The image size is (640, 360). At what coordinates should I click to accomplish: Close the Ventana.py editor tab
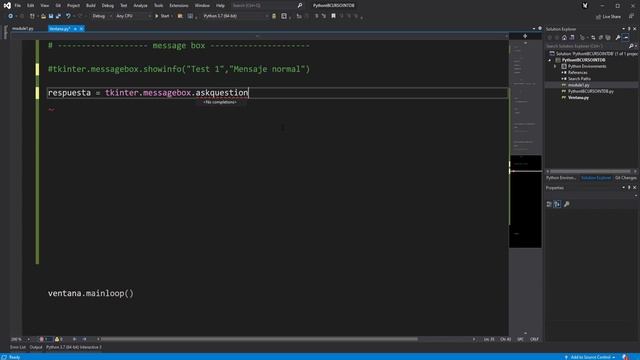click(x=81, y=29)
